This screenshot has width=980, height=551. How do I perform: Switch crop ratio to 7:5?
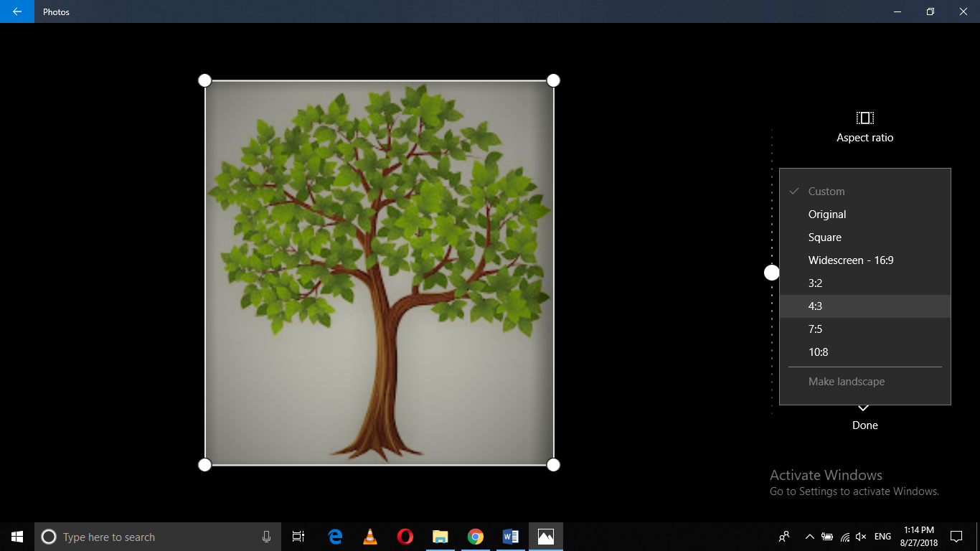click(x=815, y=329)
